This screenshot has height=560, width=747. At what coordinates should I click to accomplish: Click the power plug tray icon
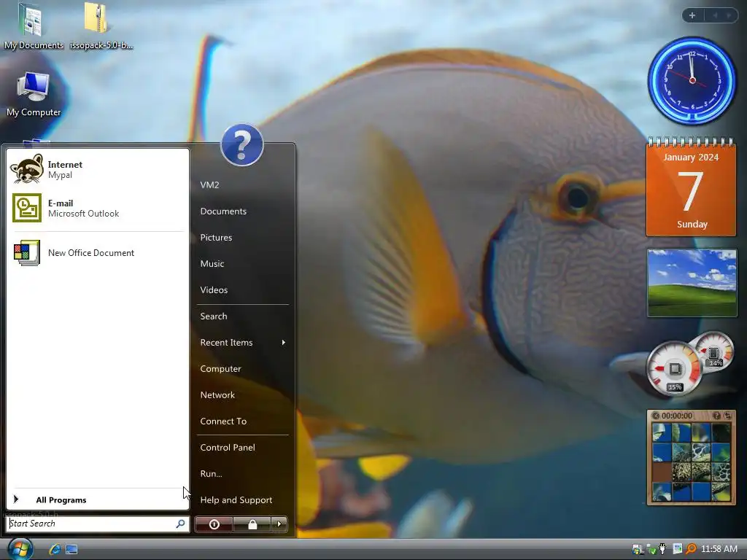662,549
